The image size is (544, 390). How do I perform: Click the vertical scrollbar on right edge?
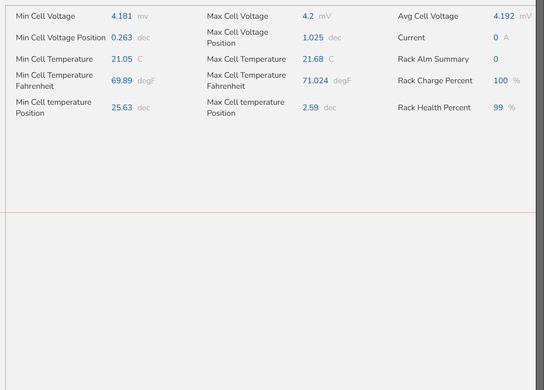click(x=540, y=195)
